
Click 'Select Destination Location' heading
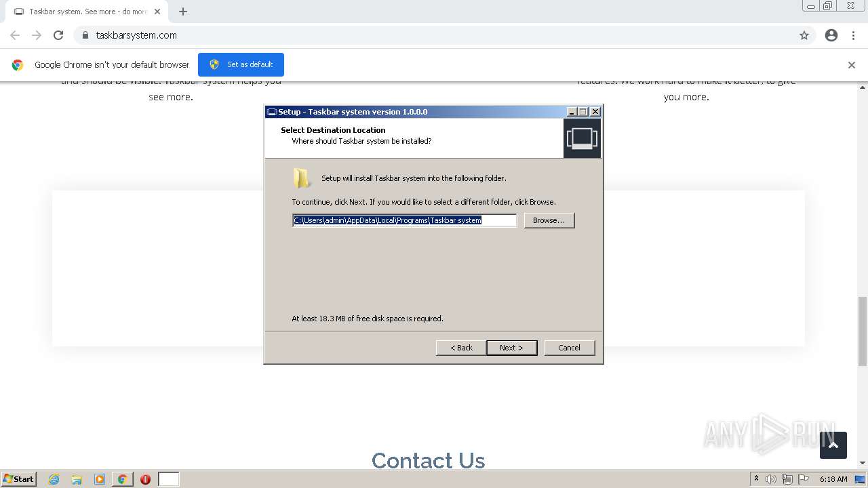333,130
